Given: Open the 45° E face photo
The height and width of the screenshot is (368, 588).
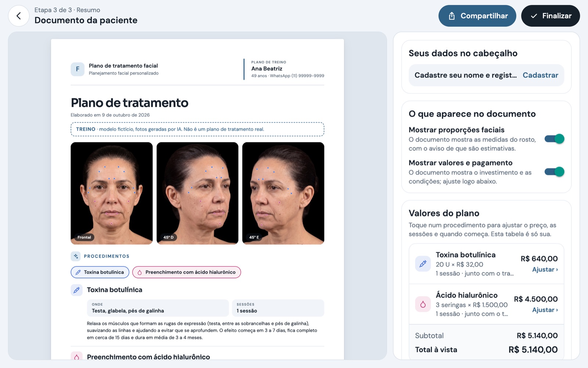Looking at the screenshot, I should coord(283,193).
